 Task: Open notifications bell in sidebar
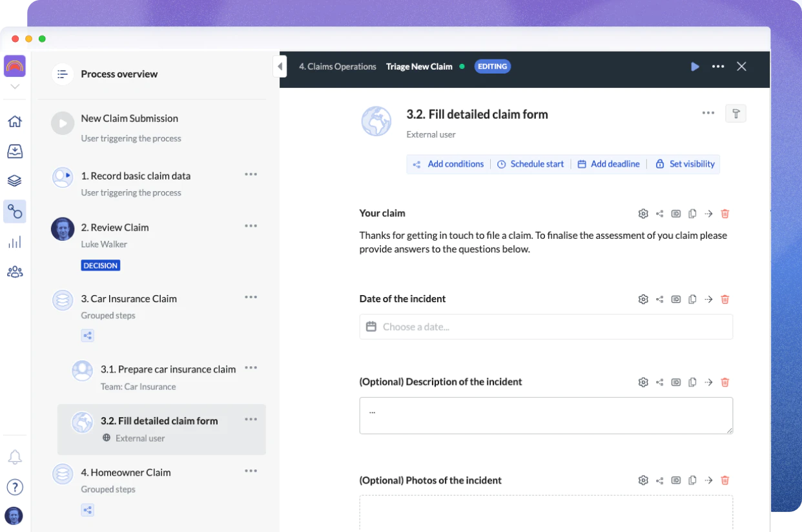[x=14, y=457]
